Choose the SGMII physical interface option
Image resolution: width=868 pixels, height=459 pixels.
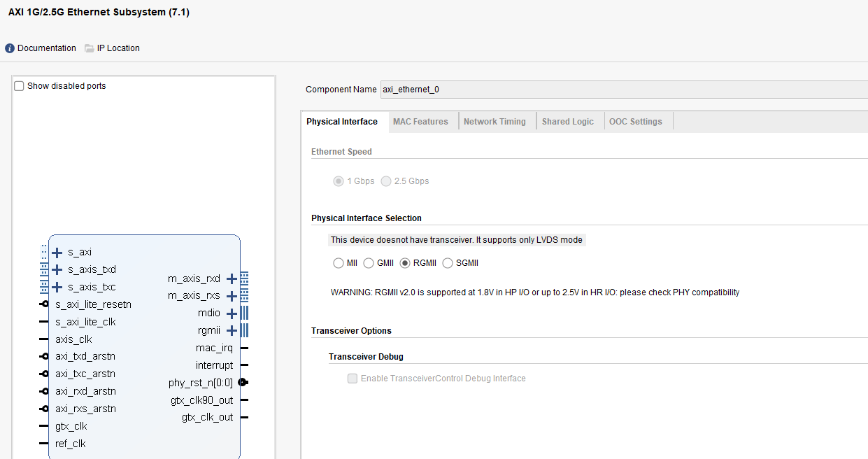coord(448,263)
